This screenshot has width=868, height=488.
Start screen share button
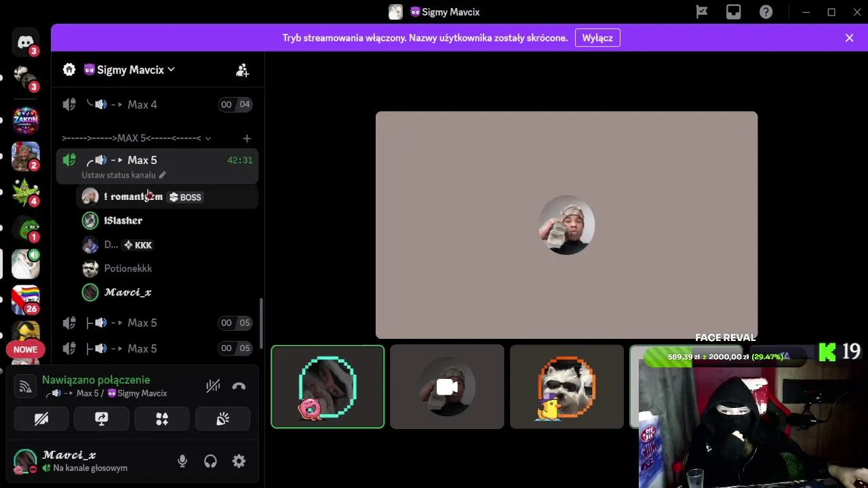(102, 420)
